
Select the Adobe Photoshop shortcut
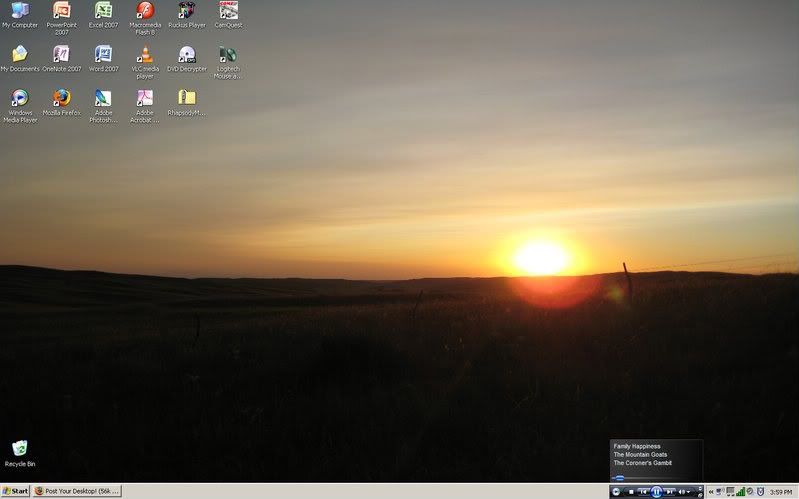(x=103, y=106)
